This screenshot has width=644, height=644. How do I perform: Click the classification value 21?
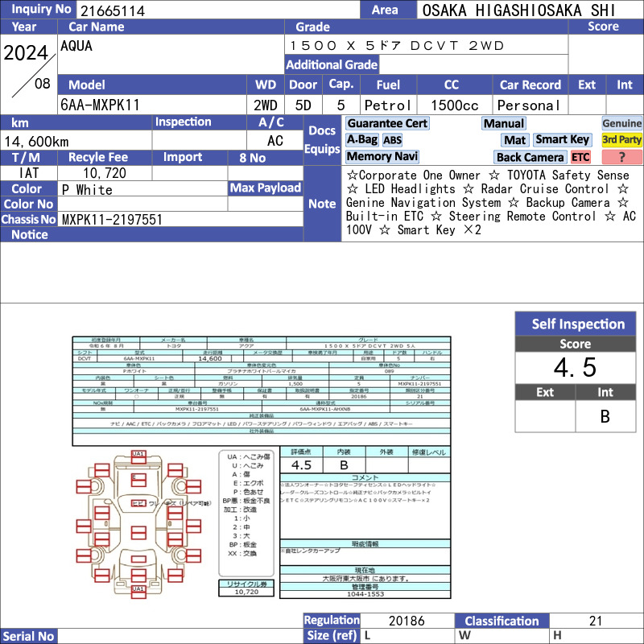pyautogui.click(x=596, y=621)
